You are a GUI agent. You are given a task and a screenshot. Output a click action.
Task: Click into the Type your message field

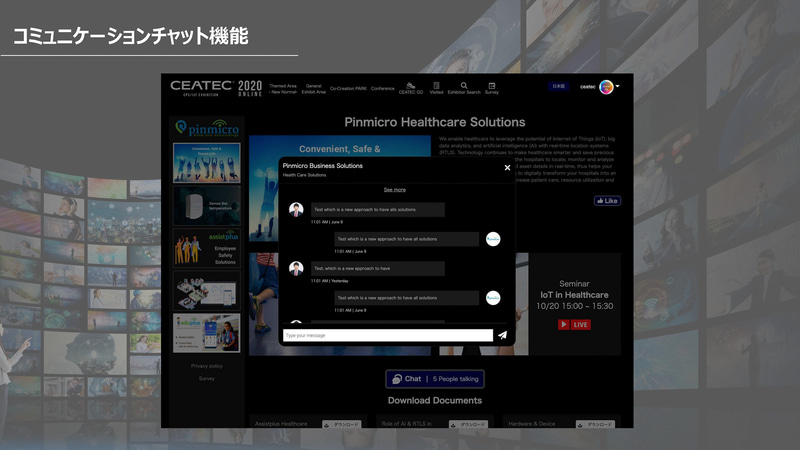(x=388, y=335)
